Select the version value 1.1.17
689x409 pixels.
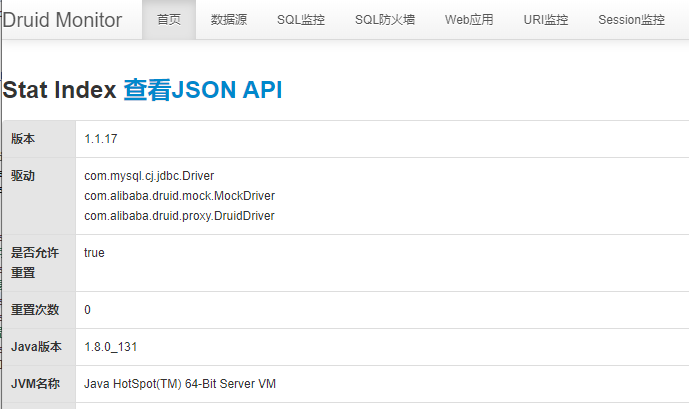coord(101,139)
